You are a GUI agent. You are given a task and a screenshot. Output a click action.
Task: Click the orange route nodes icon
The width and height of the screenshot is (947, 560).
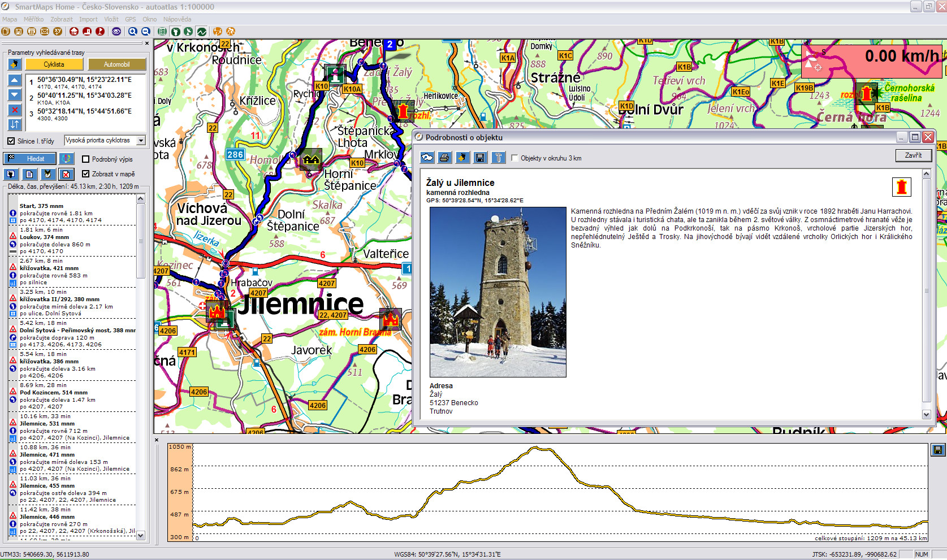[x=217, y=32]
